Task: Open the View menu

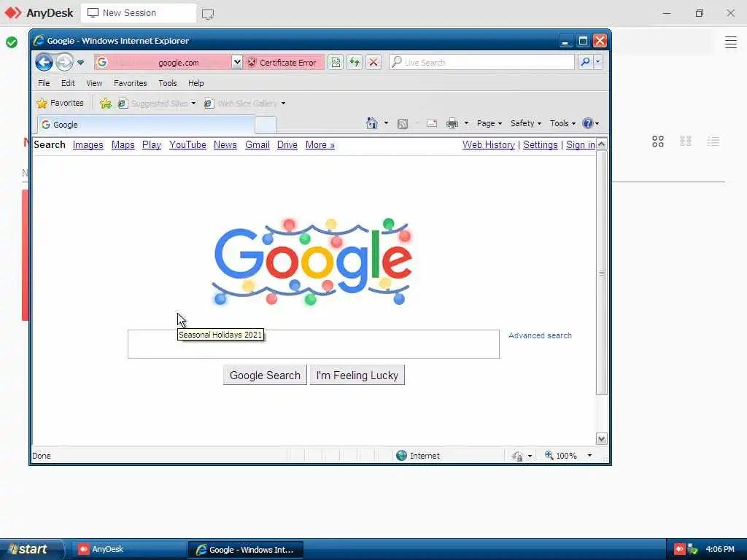Action: pos(94,83)
